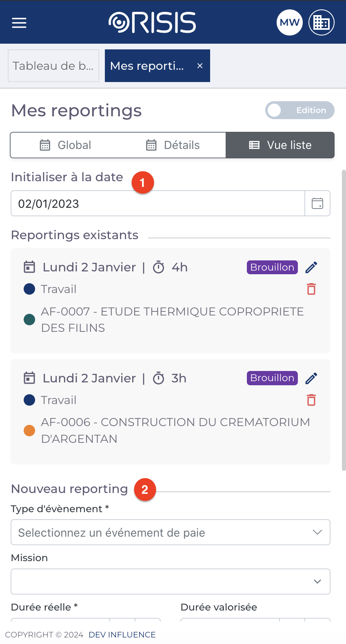The width and height of the screenshot is (346, 644).
Task: Open the DEV INFLUENCE footer link
Action: pyautogui.click(x=122, y=635)
